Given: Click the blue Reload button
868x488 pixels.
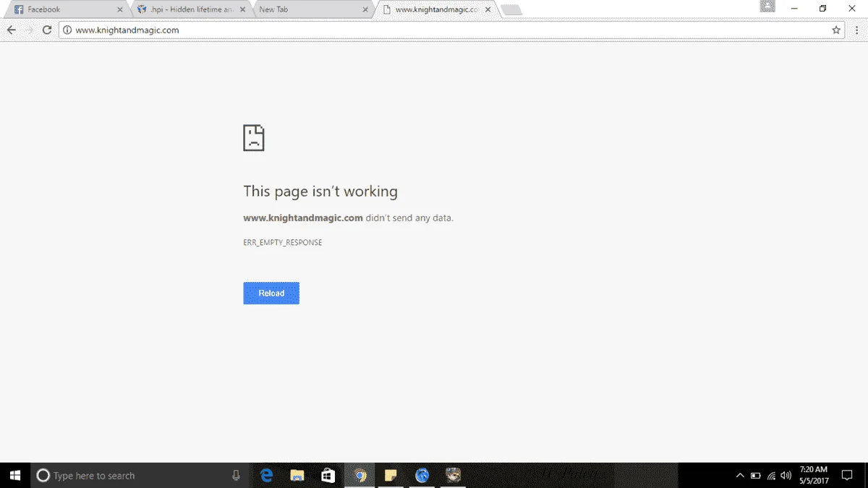Looking at the screenshot, I should click(271, 293).
